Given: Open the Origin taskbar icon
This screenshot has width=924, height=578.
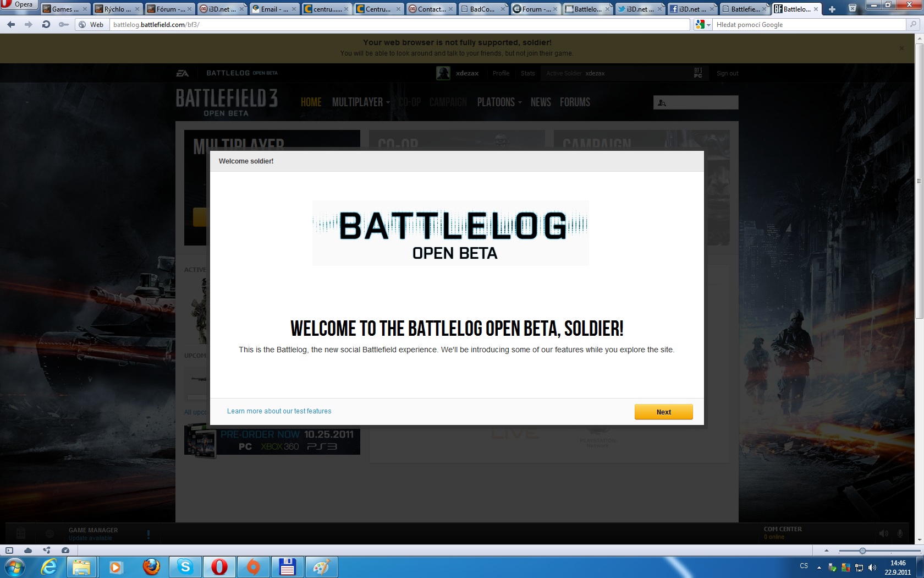Looking at the screenshot, I should click(x=253, y=567).
